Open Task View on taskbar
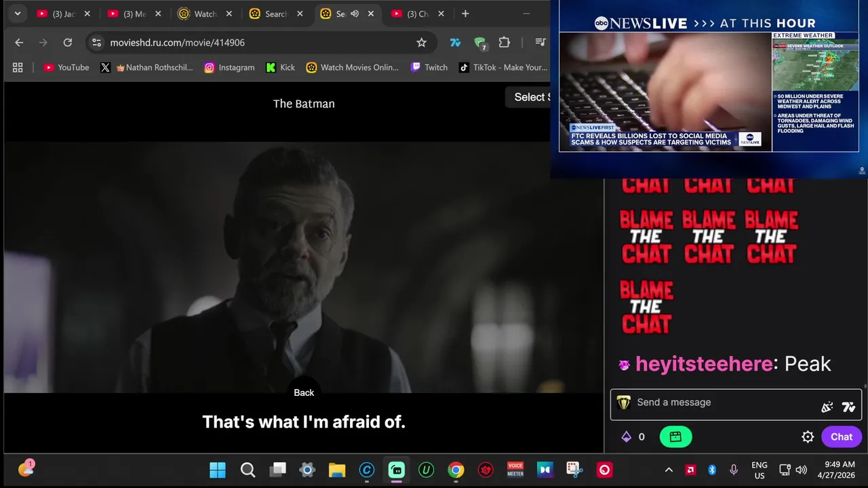This screenshot has width=868, height=488. pyautogui.click(x=277, y=470)
